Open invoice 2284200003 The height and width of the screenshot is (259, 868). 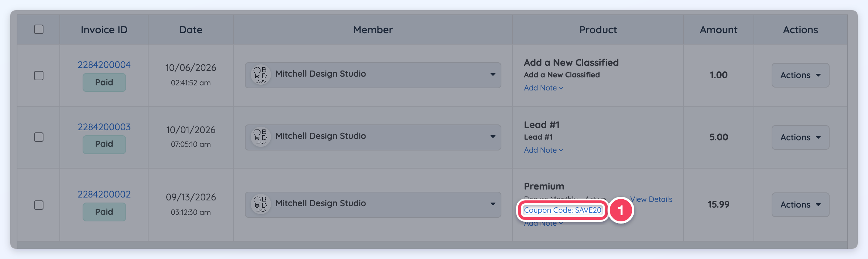pyautogui.click(x=104, y=127)
